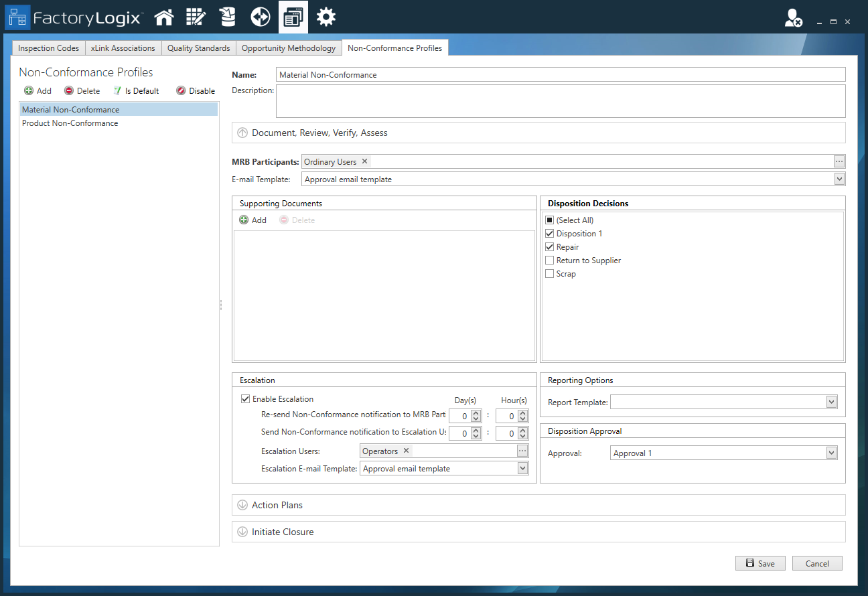
Task: Collapse the Document, Review, Verify, Assess section
Action: (242, 133)
